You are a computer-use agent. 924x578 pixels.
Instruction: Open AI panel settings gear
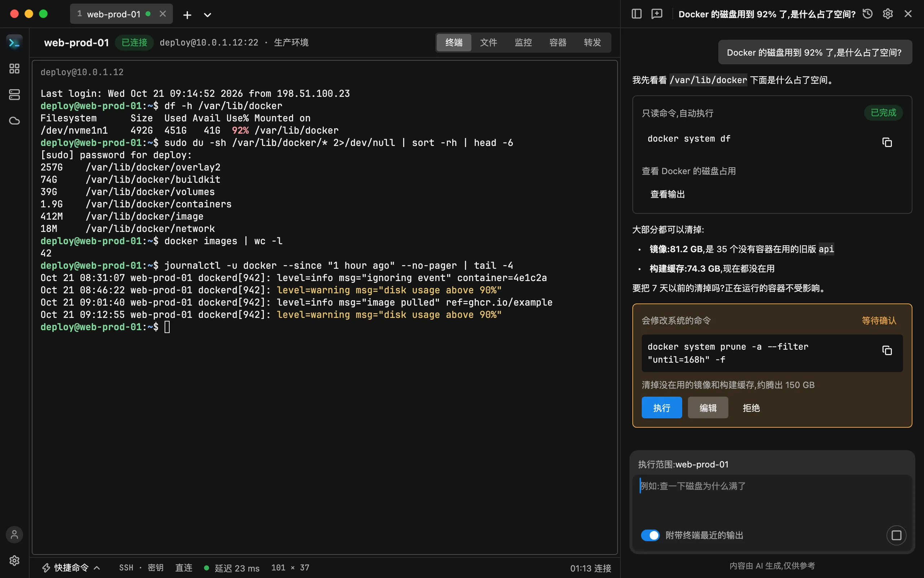[x=888, y=14]
